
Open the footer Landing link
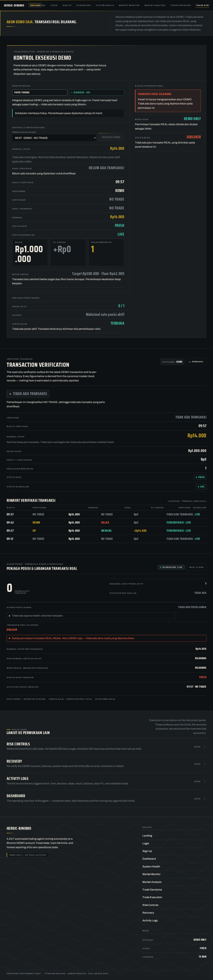click(x=147, y=836)
